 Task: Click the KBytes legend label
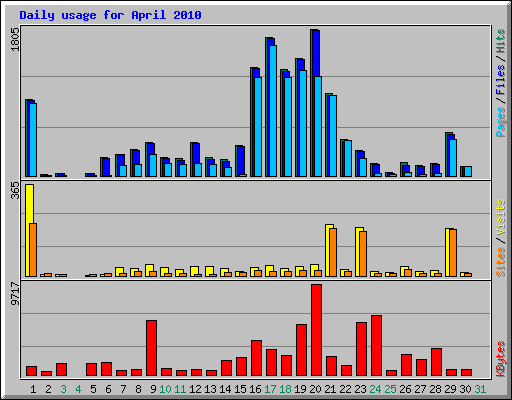501,359
